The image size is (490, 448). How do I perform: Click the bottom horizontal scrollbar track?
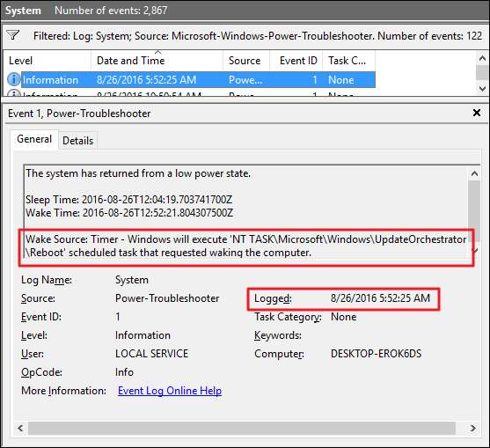pyautogui.click(x=242, y=428)
